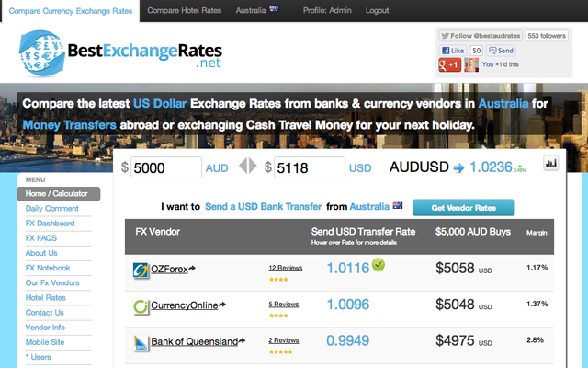Open OZForex 12 Reviews
Viewport: 588px width, 368px height.
286,268
